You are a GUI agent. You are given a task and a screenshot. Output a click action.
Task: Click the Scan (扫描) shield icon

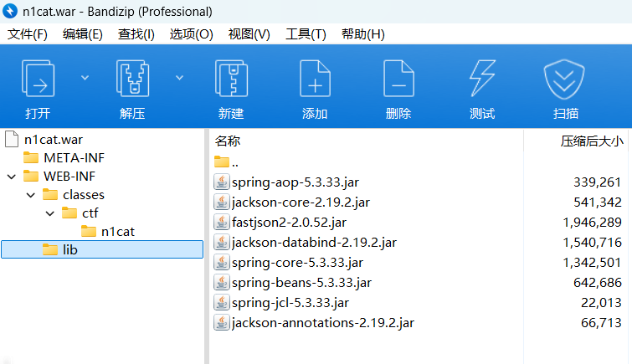point(566,80)
